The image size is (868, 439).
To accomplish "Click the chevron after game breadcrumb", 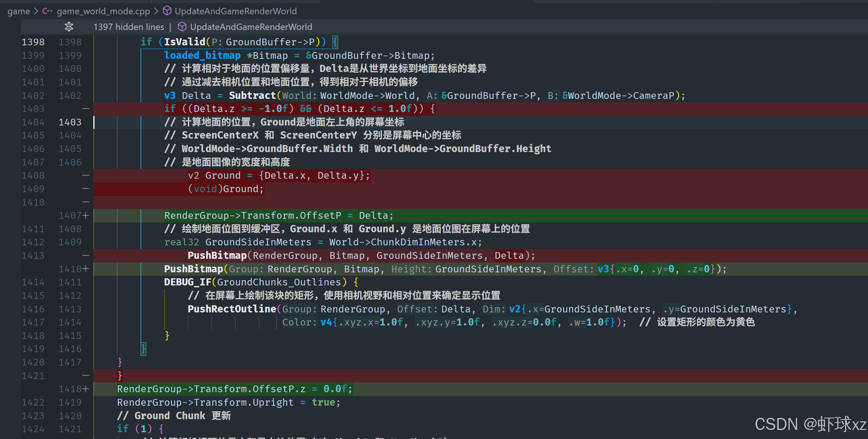I will (x=36, y=11).
